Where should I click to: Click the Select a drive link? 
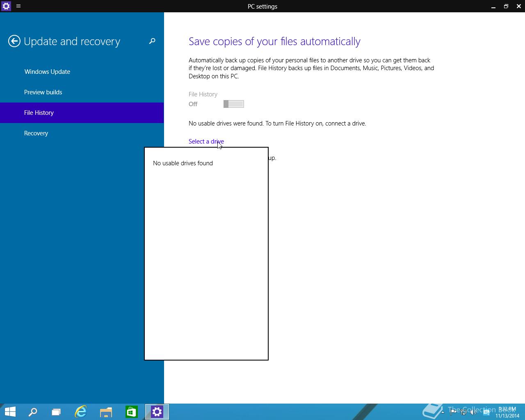click(x=206, y=142)
